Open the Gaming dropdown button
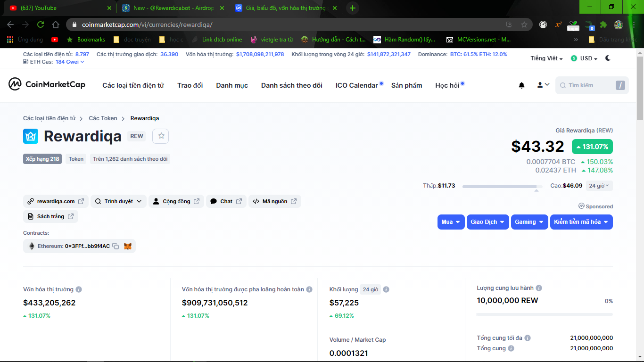The image size is (644, 362). tap(529, 222)
